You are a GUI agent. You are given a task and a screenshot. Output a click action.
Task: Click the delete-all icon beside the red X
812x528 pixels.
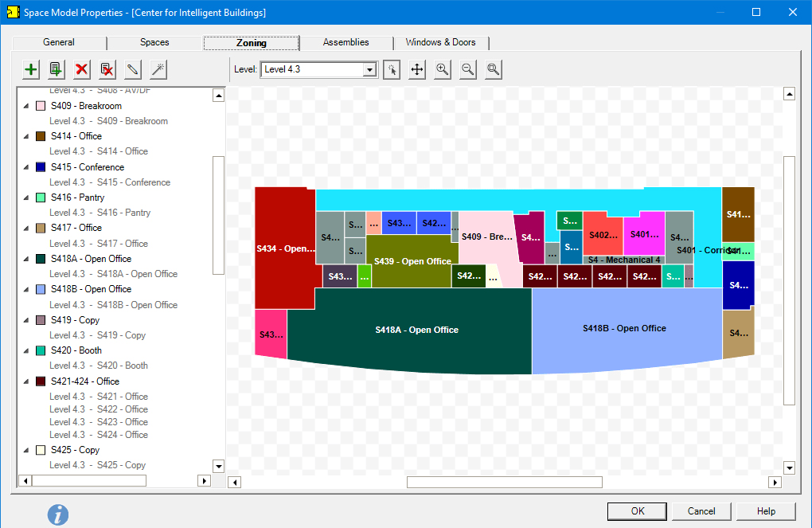(x=106, y=69)
